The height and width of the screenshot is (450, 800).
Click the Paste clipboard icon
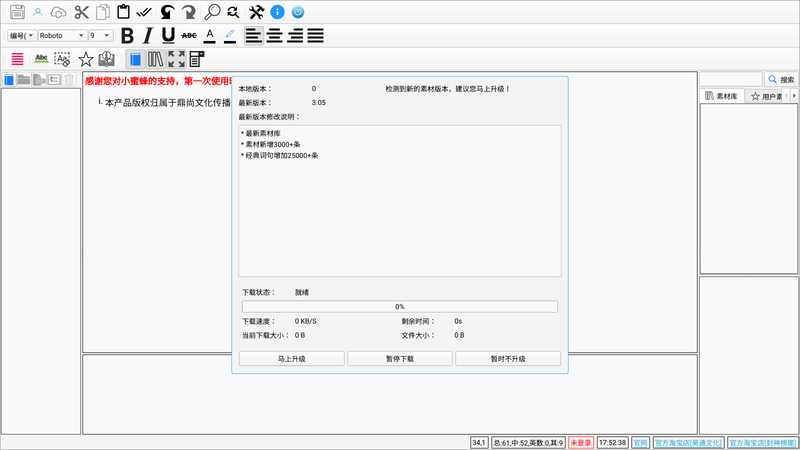click(x=123, y=12)
